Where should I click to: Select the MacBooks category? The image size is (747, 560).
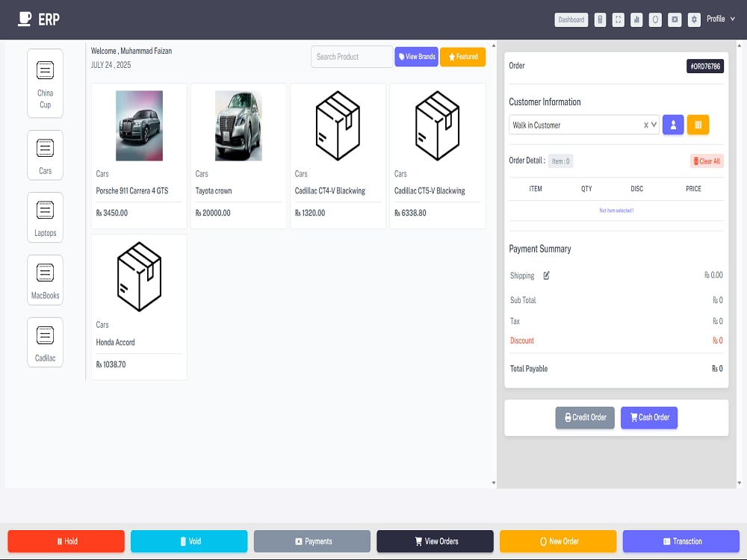click(x=46, y=280)
